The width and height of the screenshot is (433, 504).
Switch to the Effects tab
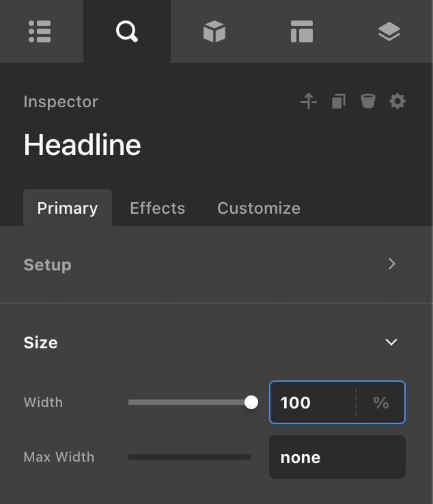tap(158, 208)
